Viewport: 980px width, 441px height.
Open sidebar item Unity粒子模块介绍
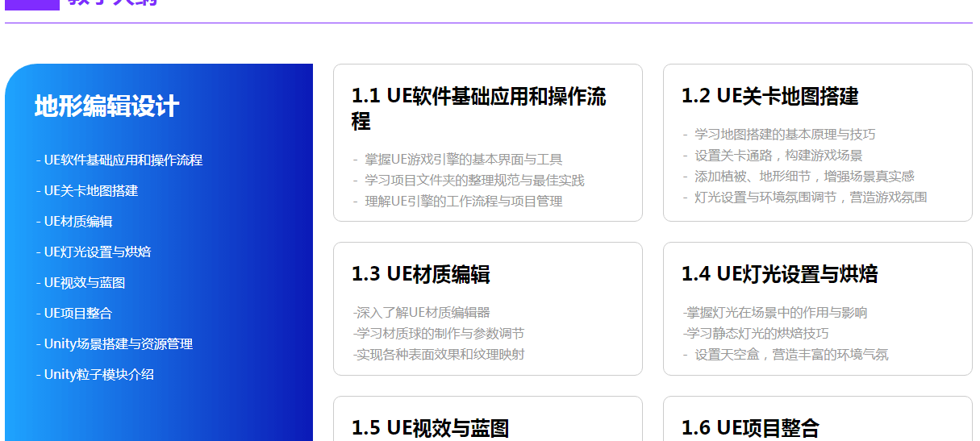(95, 374)
